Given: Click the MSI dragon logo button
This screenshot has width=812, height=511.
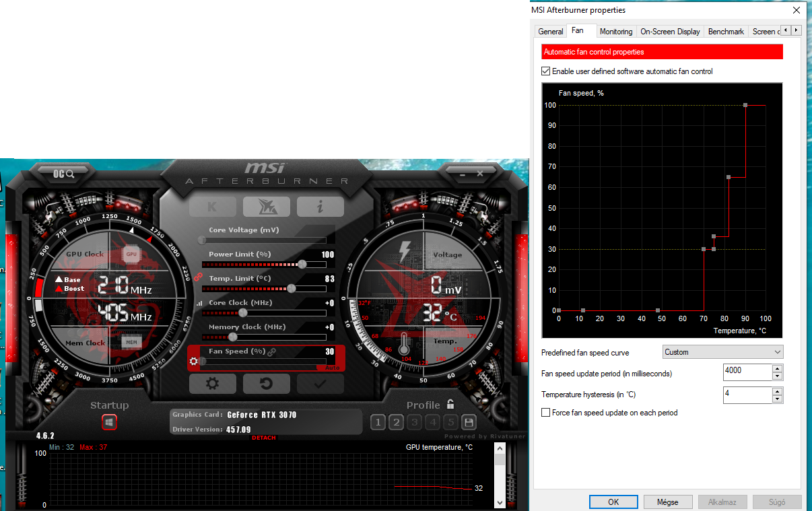Looking at the screenshot, I should coord(266,207).
